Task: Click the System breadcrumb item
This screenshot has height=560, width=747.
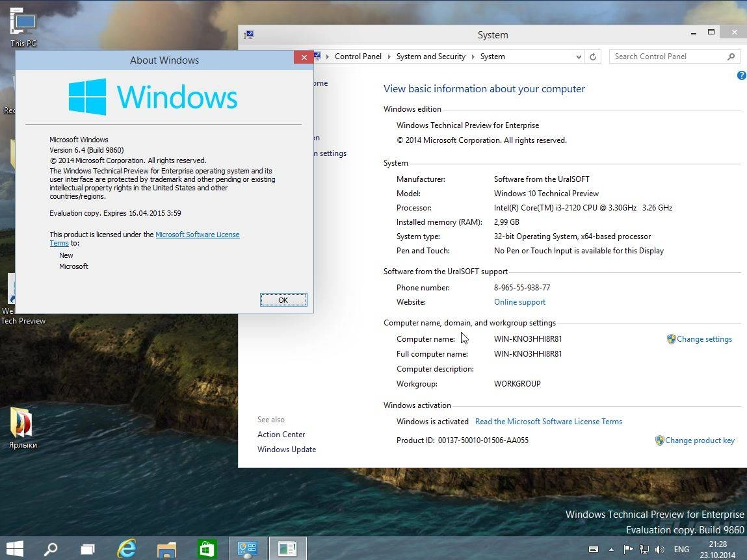Action: [492, 57]
